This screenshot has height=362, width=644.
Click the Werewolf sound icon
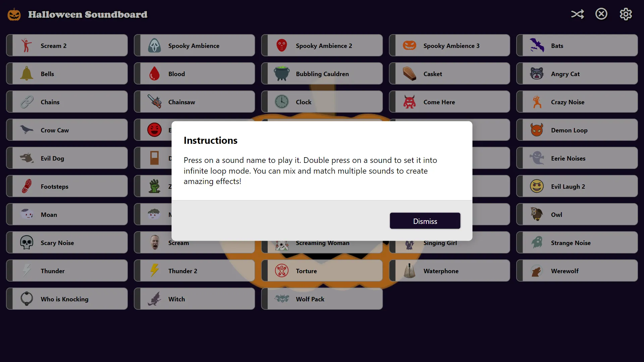click(537, 270)
